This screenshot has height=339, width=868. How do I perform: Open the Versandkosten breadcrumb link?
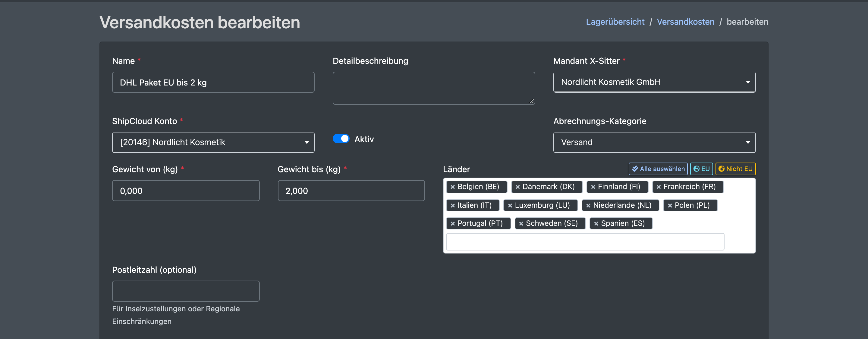coord(686,22)
